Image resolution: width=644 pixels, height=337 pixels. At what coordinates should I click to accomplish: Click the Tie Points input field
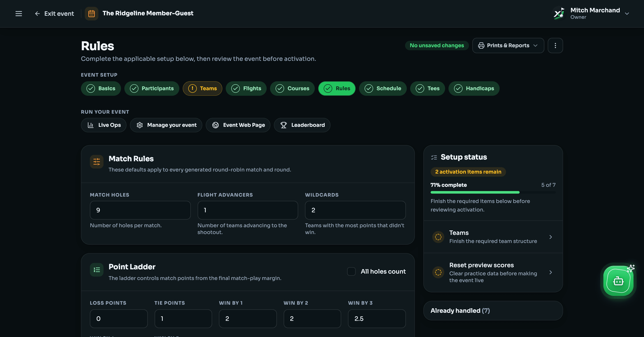pos(183,318)
